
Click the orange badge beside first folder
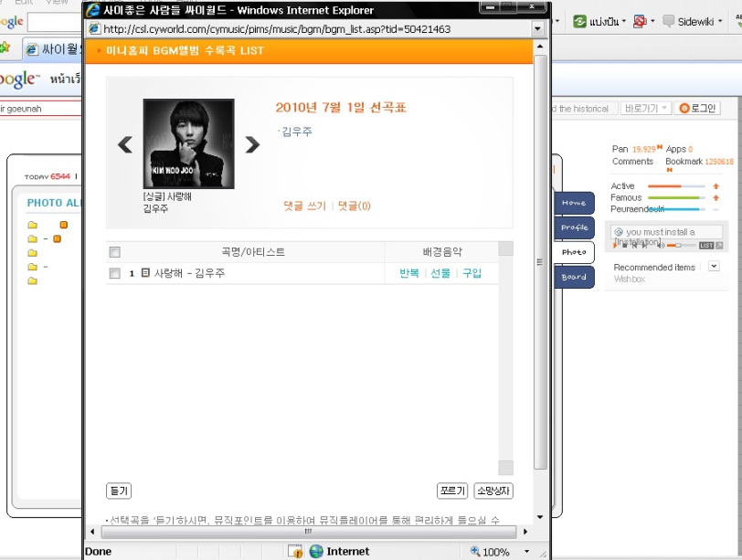pos(63,225)
